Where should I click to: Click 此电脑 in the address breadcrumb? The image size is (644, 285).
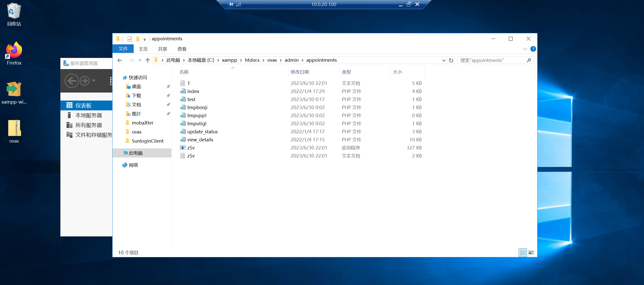coord(173,60)
